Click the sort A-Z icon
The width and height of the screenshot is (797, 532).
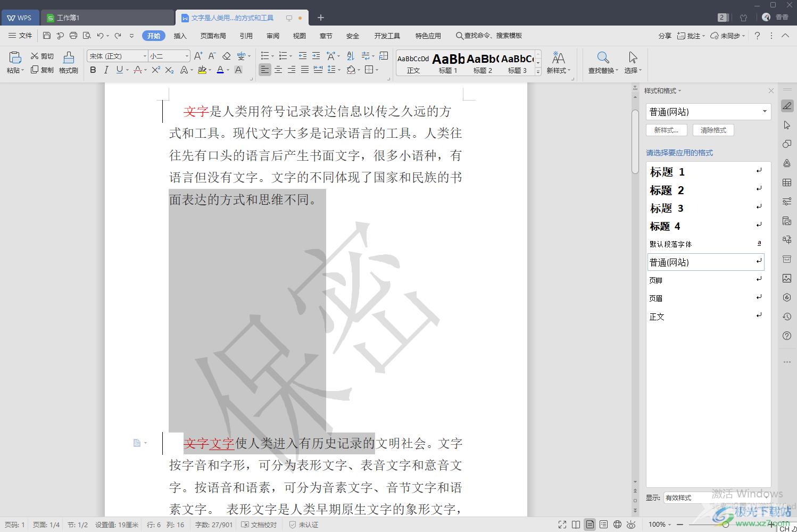point(350,56)
